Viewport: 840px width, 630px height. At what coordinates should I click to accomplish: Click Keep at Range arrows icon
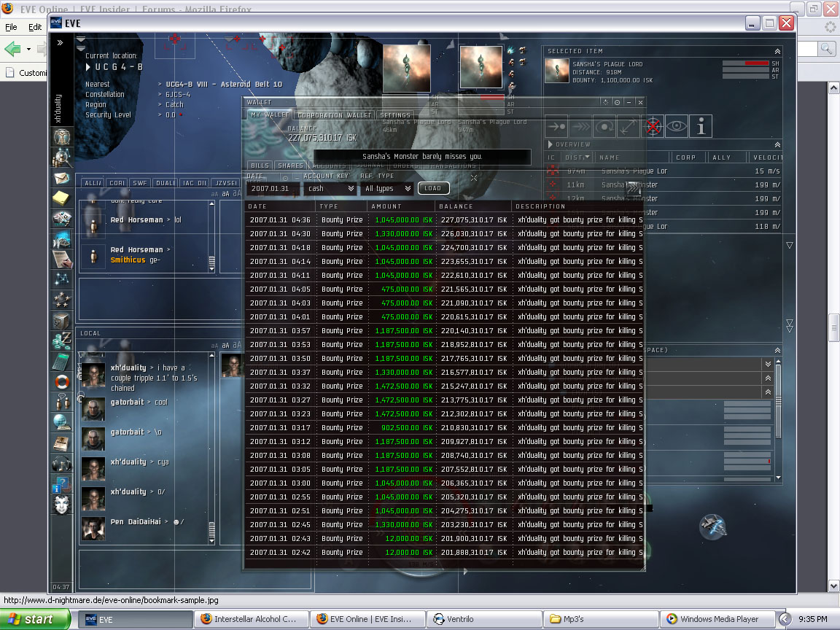[x=629, y=126]
